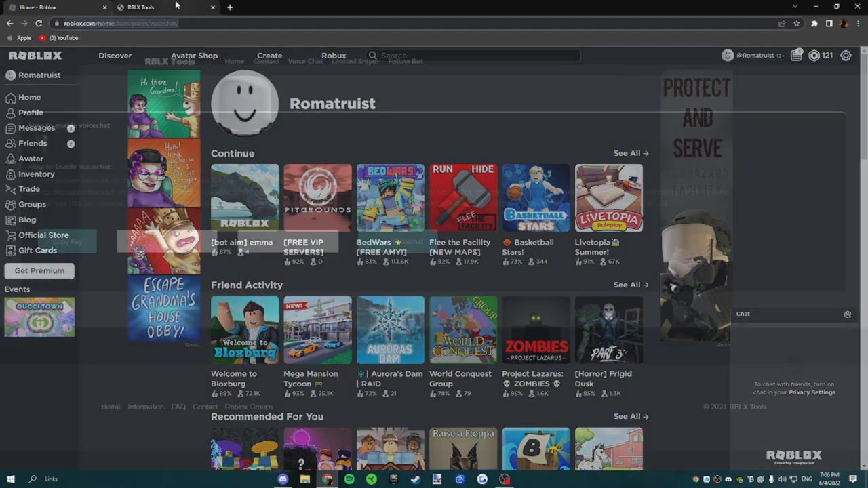Open File Explorer from the taskbar
The height and width of the screenshot is (488, 868).
(305, 479)
